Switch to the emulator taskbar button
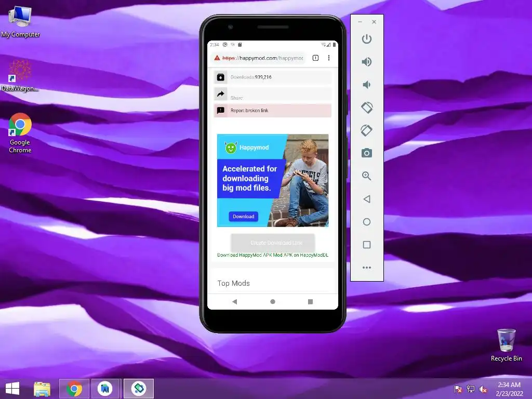 pos(138,389)
